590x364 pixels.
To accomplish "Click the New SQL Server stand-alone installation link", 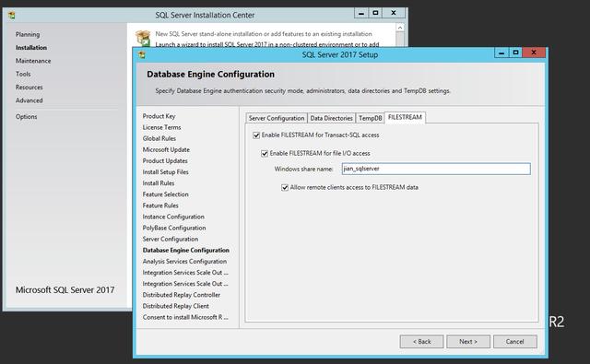I will [x=264, y=34].
